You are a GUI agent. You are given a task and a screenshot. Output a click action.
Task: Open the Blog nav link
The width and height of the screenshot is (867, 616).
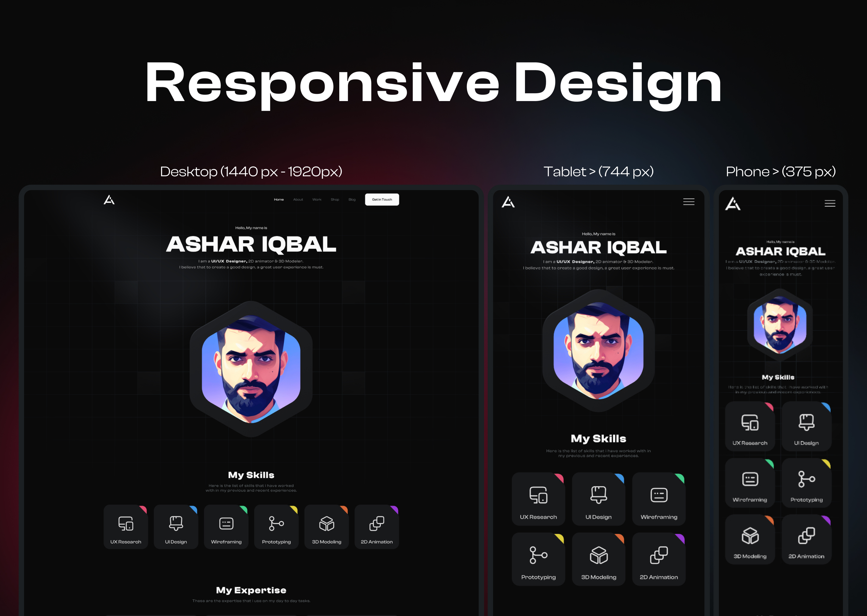pos(352,199)
